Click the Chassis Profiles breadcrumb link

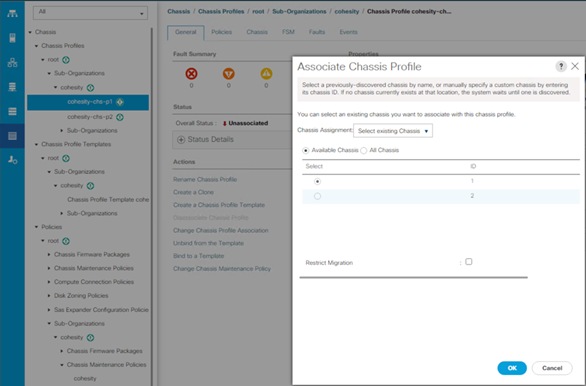(x=221, y=12)
